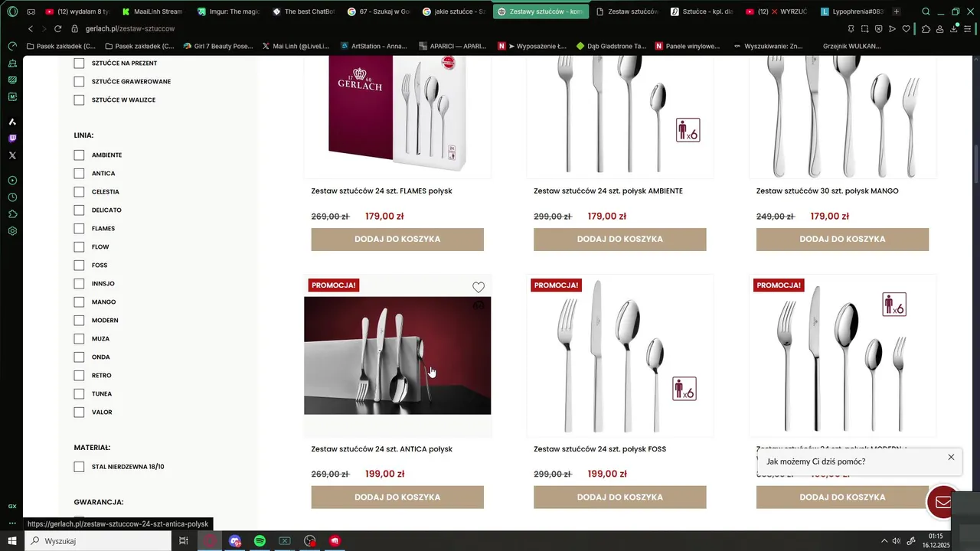Tick the AMBIENTE line checkbox
This screenshot has width=980, height=551.
[x=79, y=155]
